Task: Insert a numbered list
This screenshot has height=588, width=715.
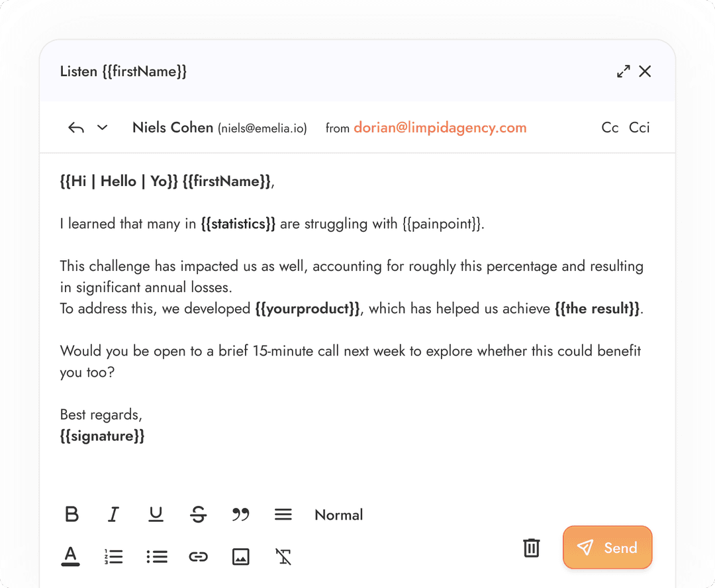Action: click(x=113, y=556)
